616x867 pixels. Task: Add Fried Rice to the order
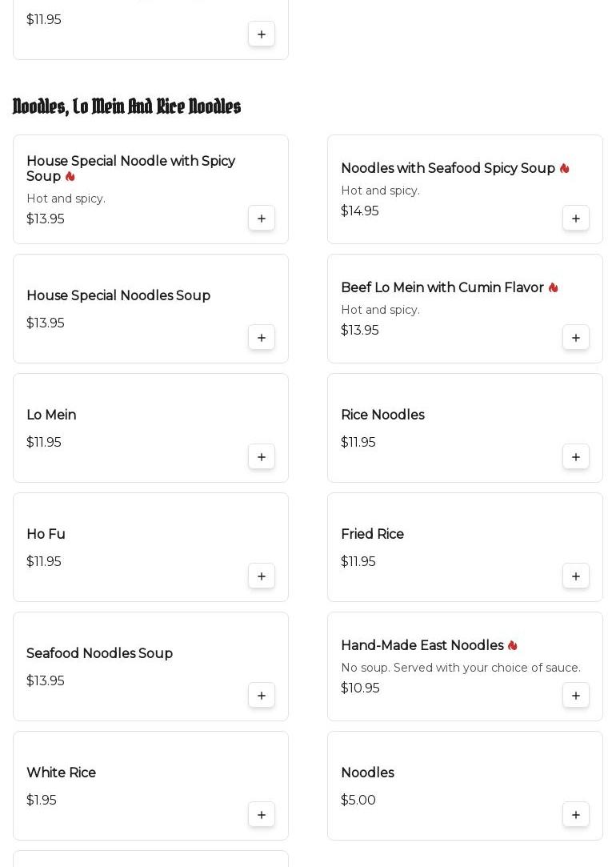click(576, 576)
